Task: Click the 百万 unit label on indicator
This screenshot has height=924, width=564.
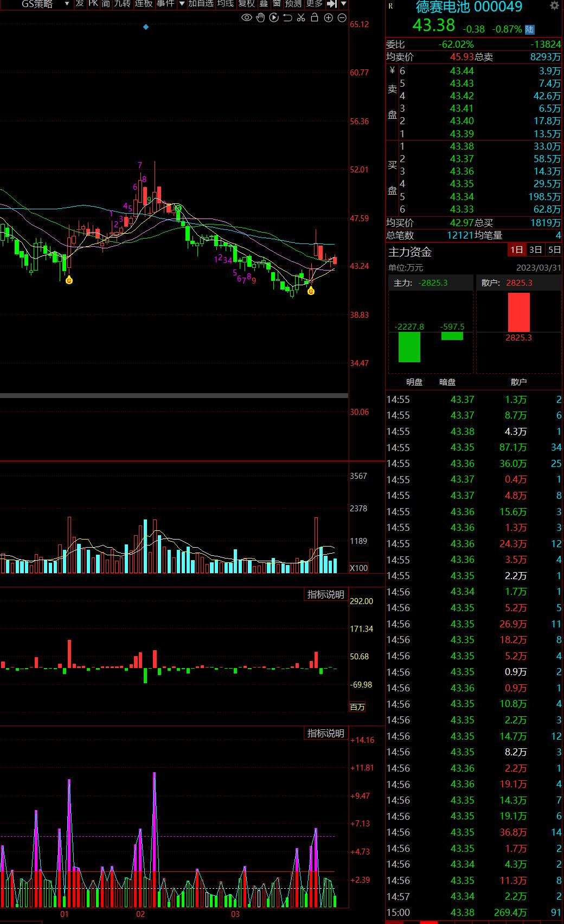Action: [x=357, y=707]
